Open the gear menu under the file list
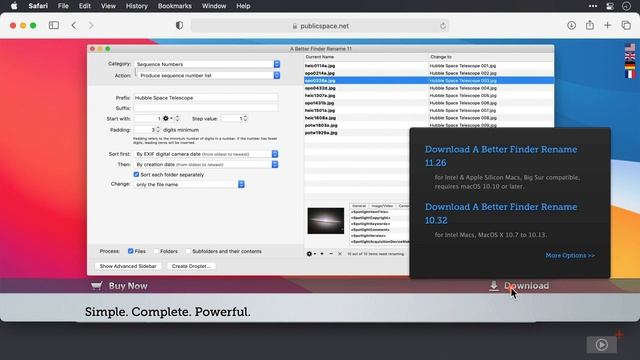This screenshot has height=360, width=640. 311,254
